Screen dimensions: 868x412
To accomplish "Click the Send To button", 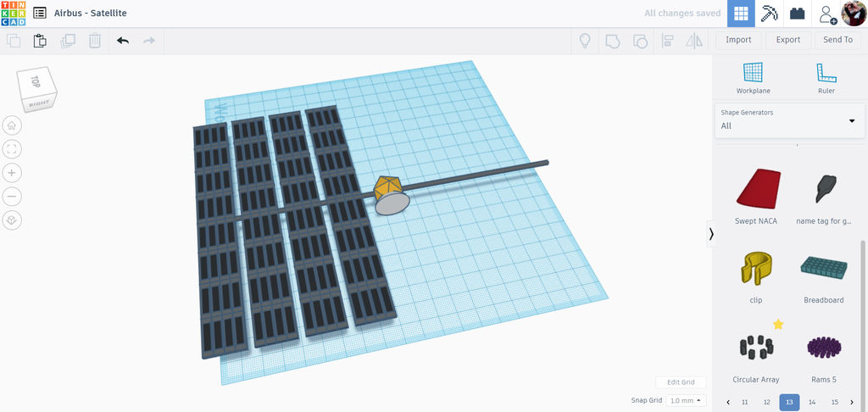I will tap(837, 40).
